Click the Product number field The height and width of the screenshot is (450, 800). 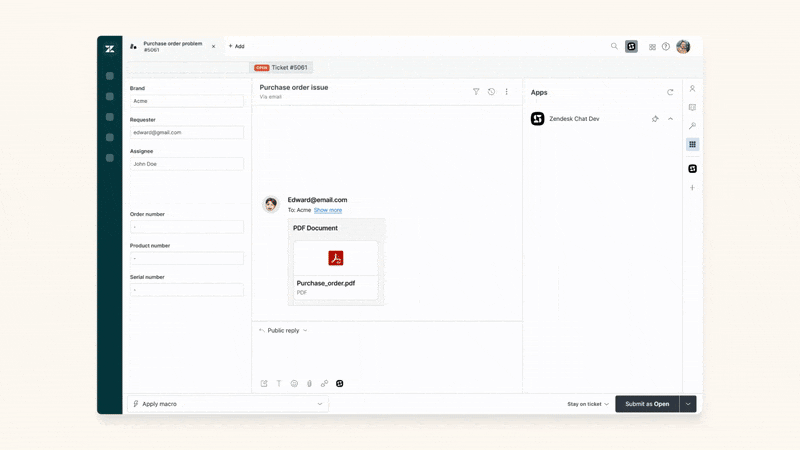(186, 259)
